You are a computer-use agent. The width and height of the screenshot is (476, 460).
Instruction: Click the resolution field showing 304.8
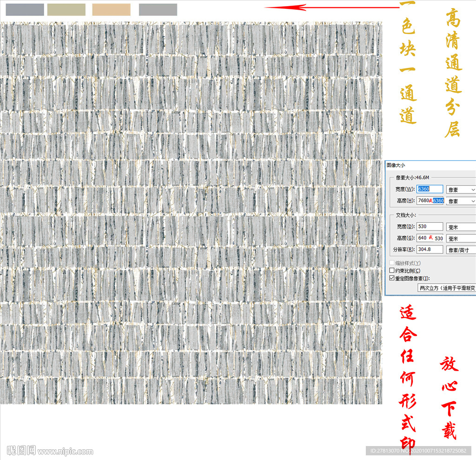tap(430, 250)
